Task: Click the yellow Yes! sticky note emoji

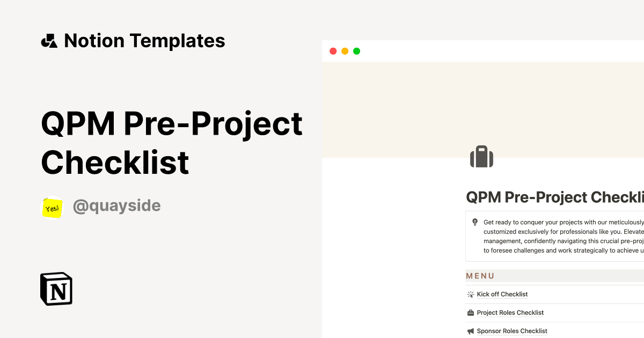Action: pyautogui.click(x=52, y=207)
